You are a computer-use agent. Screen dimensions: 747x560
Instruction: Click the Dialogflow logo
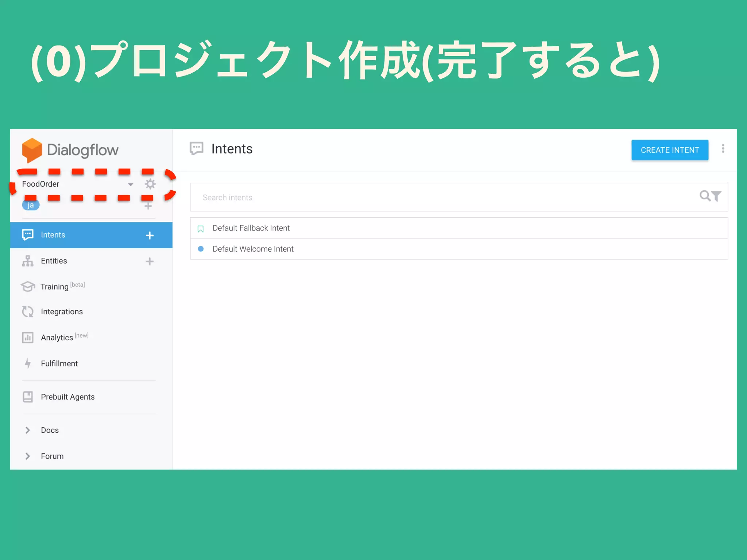pyautogui.click(x=70, y=150)
